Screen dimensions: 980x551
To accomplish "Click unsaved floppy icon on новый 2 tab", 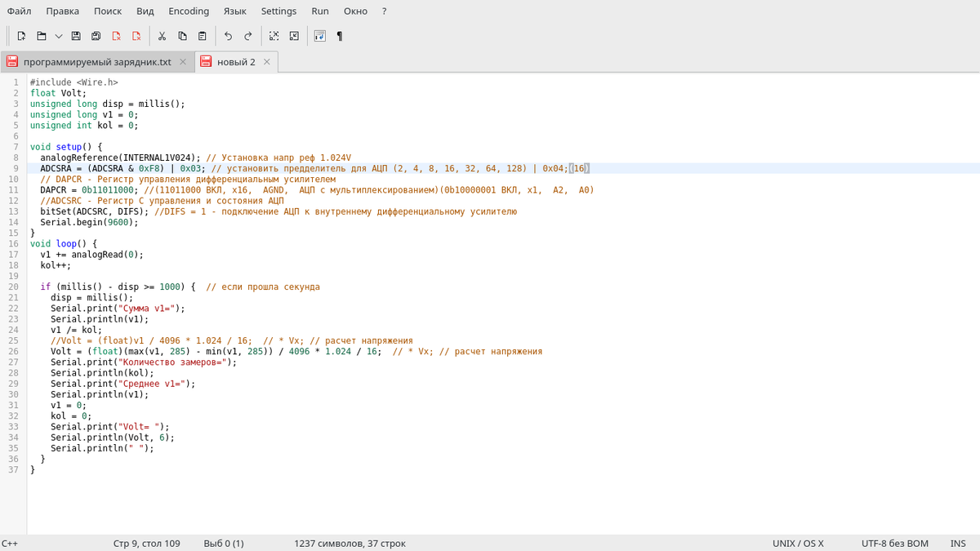I will click(205, 62).
